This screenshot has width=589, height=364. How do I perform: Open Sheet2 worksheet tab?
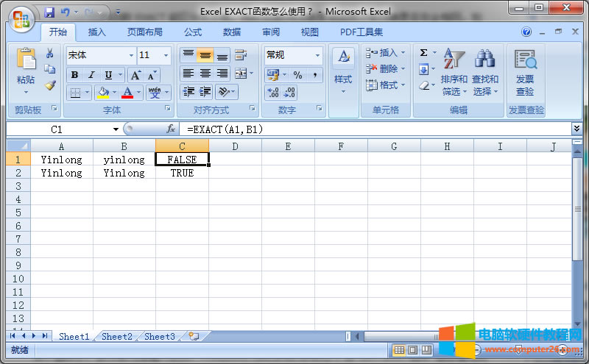coord(117,337)
